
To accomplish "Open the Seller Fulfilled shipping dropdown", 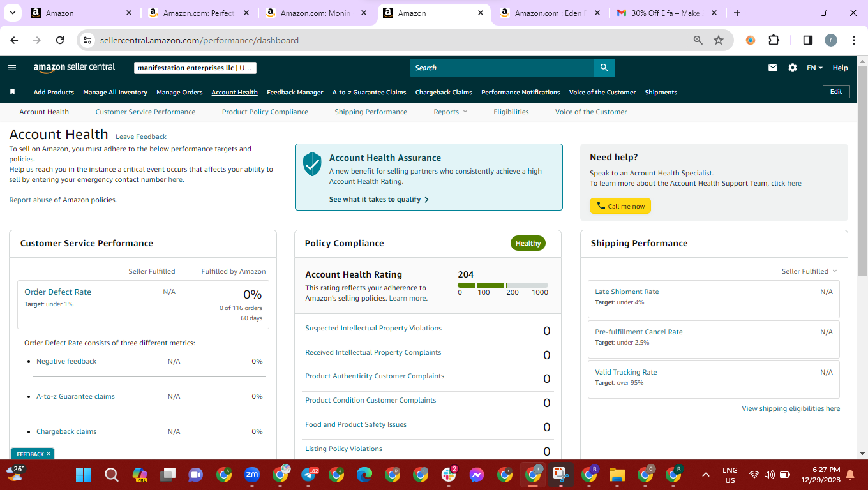I will coord(809,271).
